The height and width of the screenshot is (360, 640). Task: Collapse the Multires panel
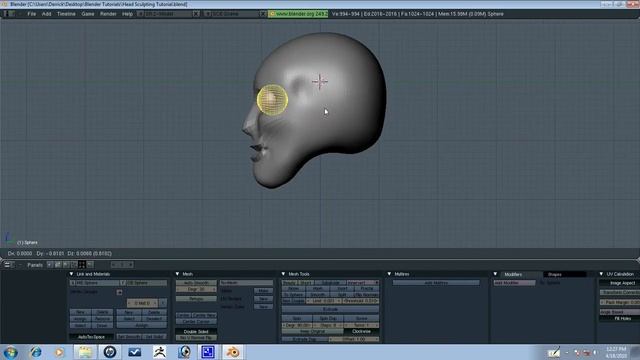pyautogui.click(x=389, y=274)
